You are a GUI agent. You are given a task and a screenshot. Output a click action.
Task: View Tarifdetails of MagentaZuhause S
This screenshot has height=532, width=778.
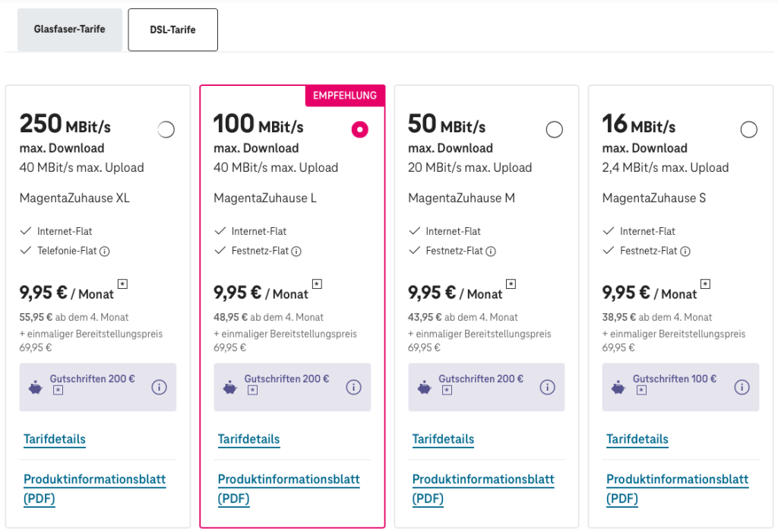pos(637,439)
